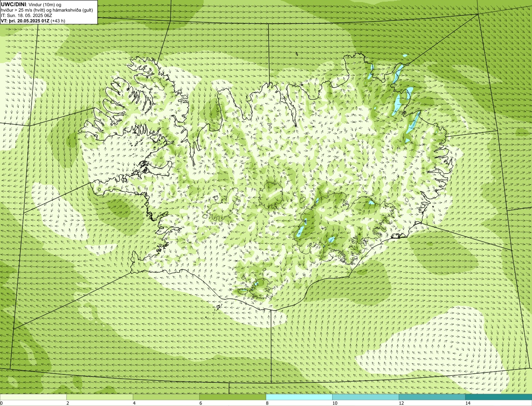
Task: Click the legend tick label '8'
Action: (x=267, y=403)
